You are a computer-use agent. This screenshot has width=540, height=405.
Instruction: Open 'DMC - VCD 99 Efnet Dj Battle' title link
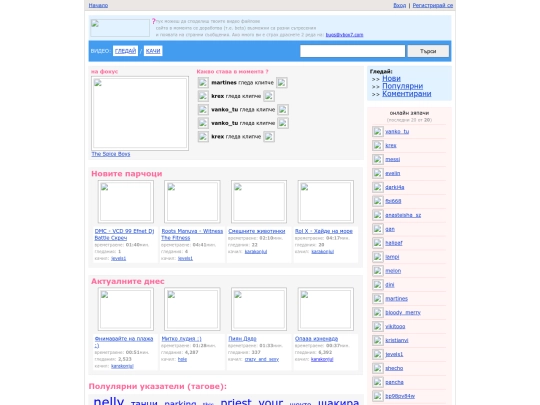coord(124,235)
